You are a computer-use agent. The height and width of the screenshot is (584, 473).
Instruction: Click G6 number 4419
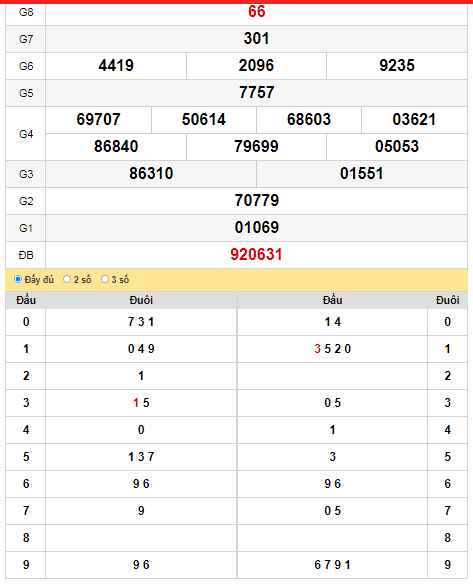click(116, 66)
